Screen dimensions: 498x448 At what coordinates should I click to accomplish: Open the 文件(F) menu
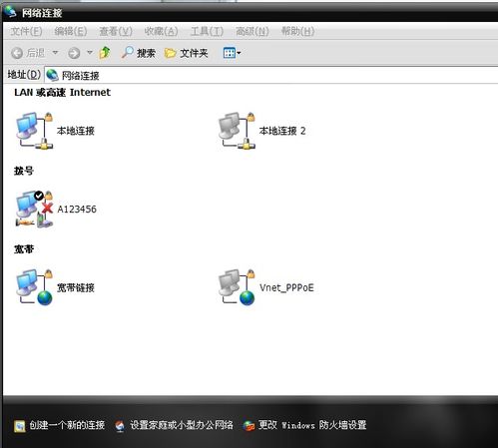(26, 31)
